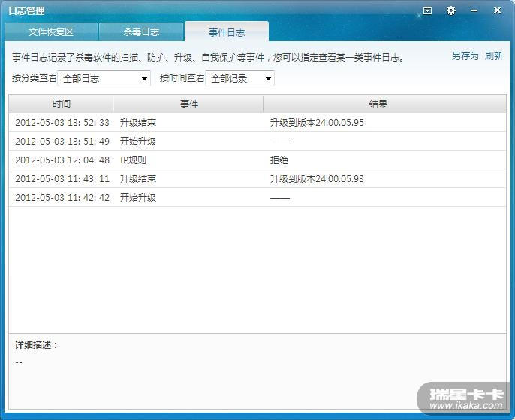Click result 升级到版本24.00.05.93

tap(317, 178)
